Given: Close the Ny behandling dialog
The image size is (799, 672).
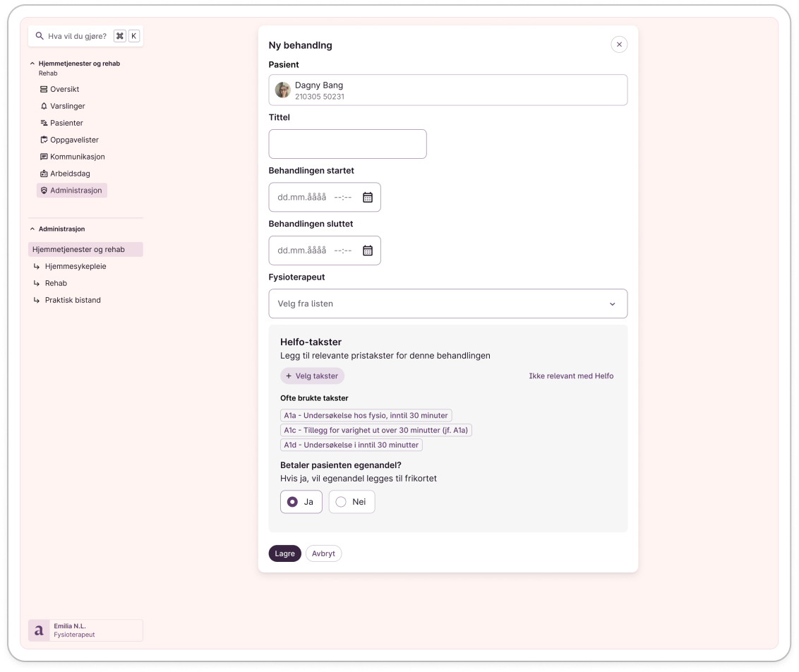Looking at the screenshot, I should 619,44.
